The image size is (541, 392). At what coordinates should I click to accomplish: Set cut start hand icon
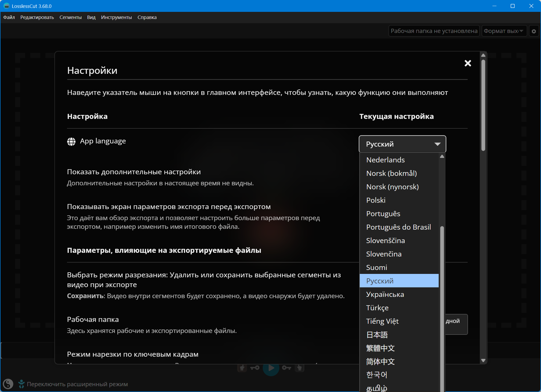click(x=242, y=368)
